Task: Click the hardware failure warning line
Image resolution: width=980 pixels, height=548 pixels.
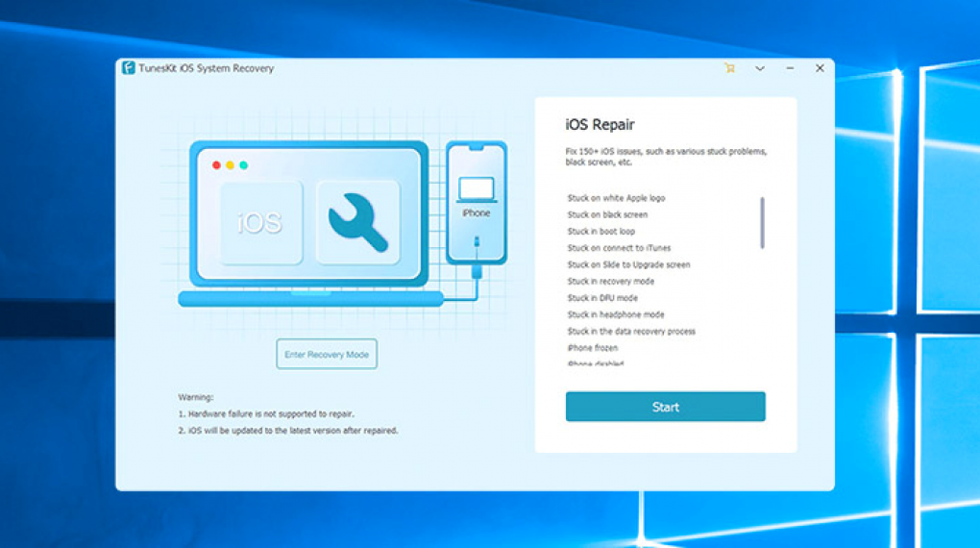Action: [266, 413]
